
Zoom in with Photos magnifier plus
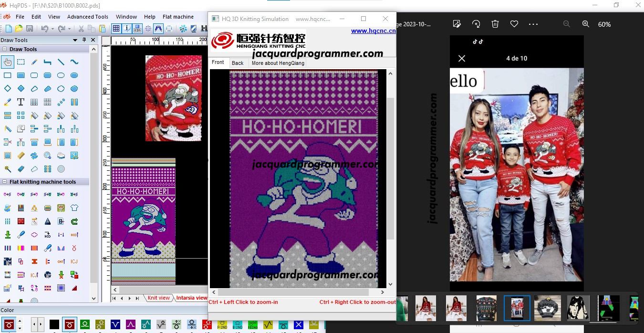pyautogui.click(x=586, y=24)
